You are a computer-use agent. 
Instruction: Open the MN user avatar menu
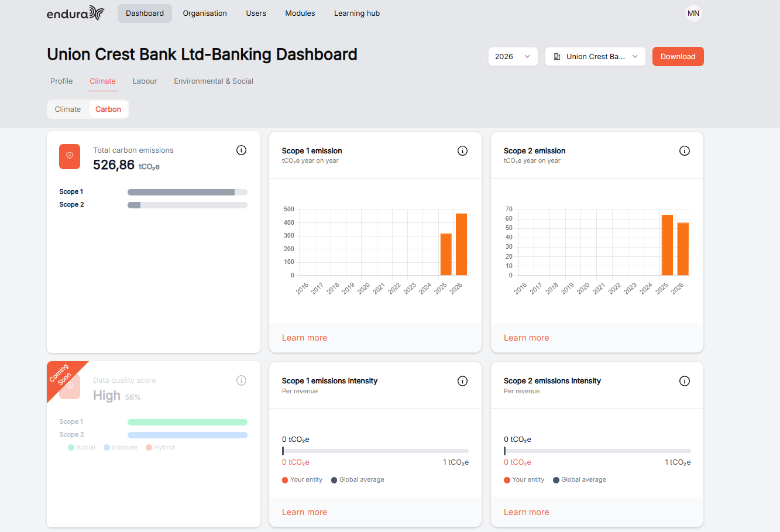[x=693, y=13]
